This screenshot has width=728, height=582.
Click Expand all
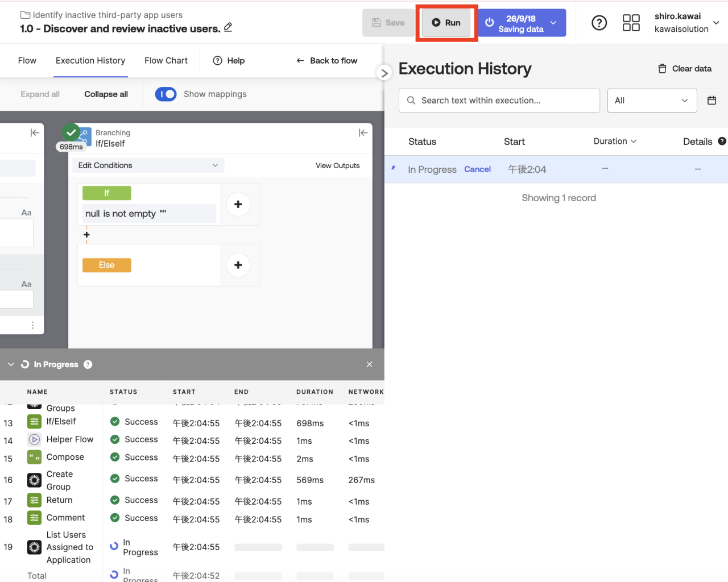(40, 94)
